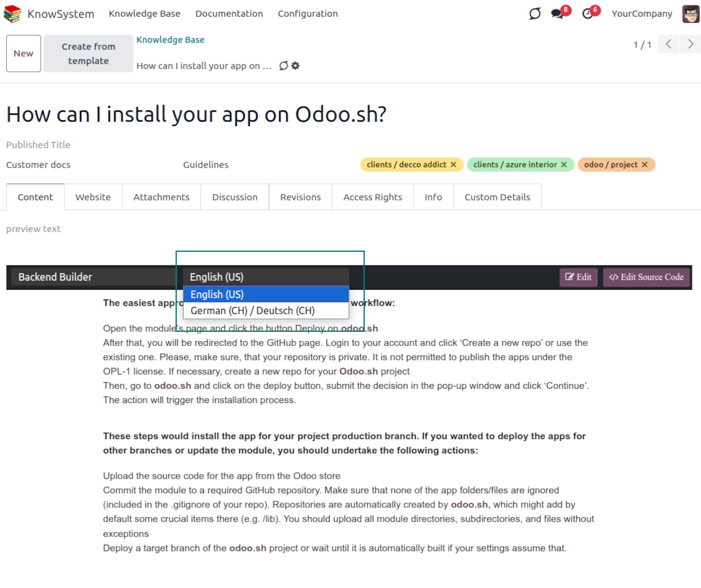This screenshot has height=588, width=701.
Task: Open the Configuration menu
Action: point(308,14)
